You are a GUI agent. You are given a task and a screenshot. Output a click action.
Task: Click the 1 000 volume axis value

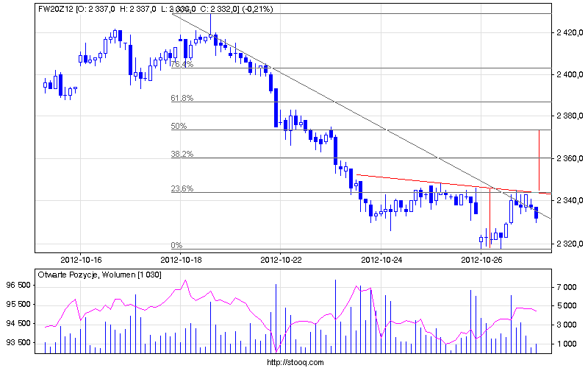tap(567, 344)
